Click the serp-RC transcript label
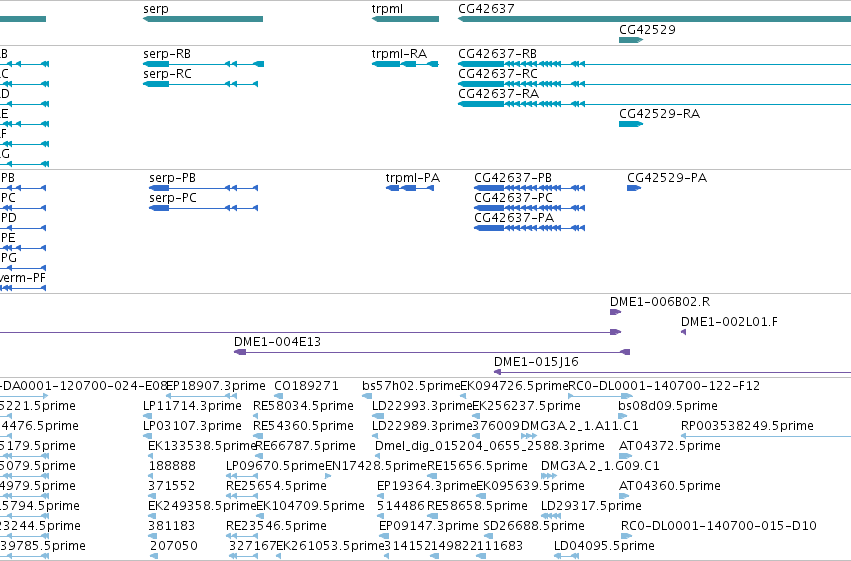The height and width of the screenshot is (561, 851). click(167, 74)
